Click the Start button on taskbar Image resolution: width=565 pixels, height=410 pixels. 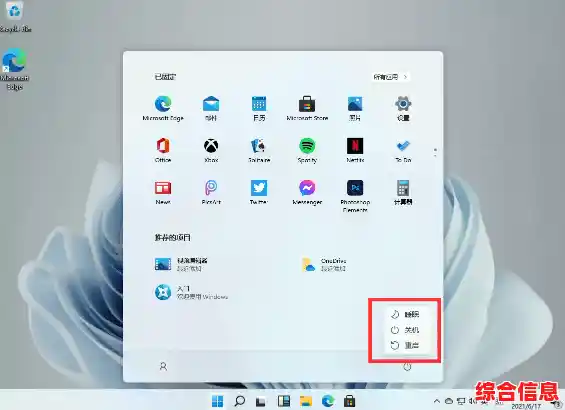(x=217, y=401)
